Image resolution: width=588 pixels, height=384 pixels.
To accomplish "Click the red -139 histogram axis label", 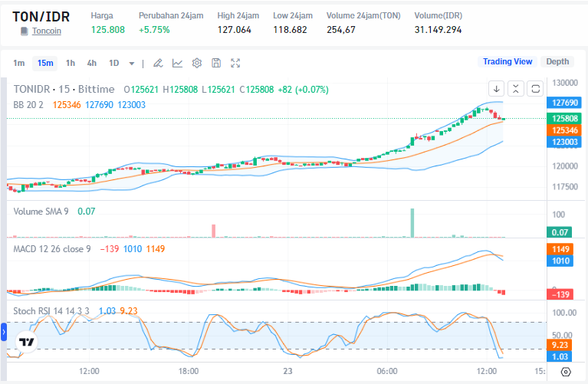I will coord(560,294).
